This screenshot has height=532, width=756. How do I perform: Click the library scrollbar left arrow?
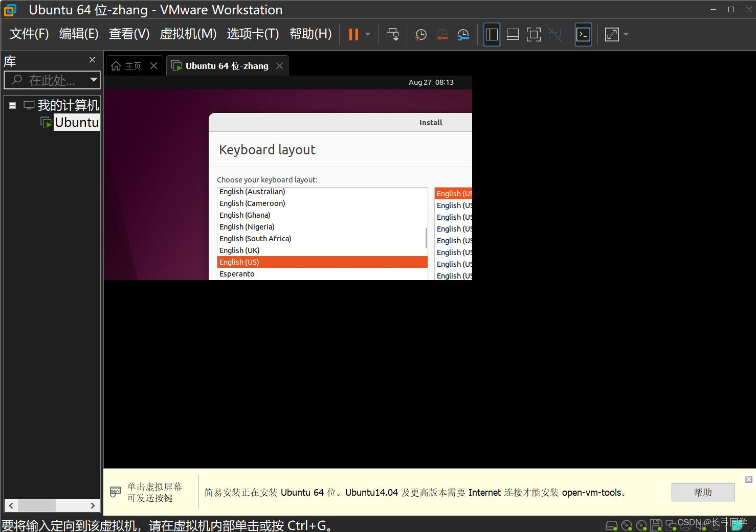[11, 505]
